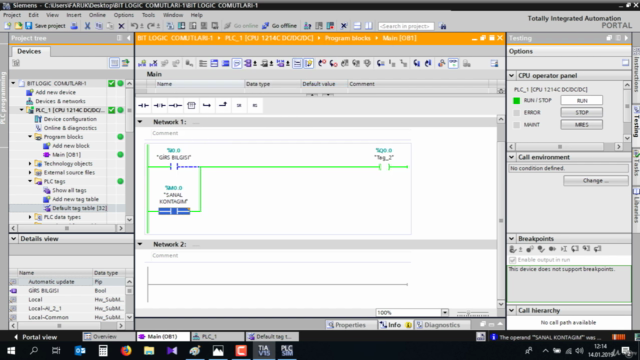Click the MRES button
The width and height of the screenshot is (640, 360).
tap(582, 124)
